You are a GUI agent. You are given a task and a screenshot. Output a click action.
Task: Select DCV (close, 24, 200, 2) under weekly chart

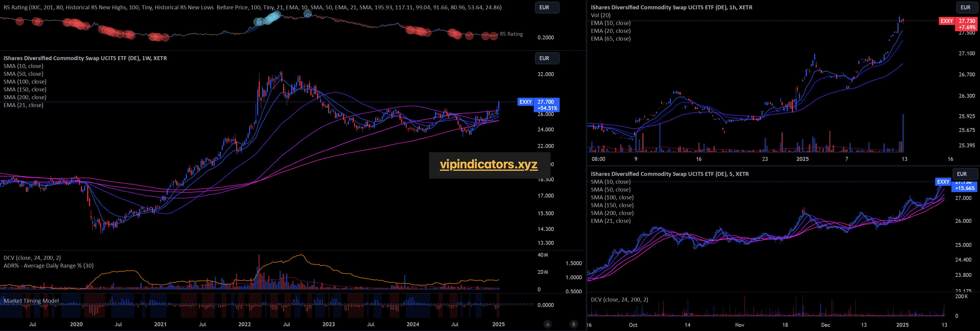32,258
